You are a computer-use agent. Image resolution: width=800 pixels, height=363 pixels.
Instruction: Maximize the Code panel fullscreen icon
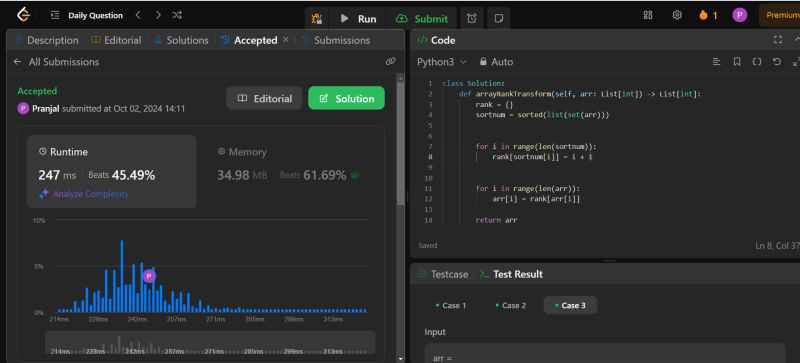tap(778, 40)
